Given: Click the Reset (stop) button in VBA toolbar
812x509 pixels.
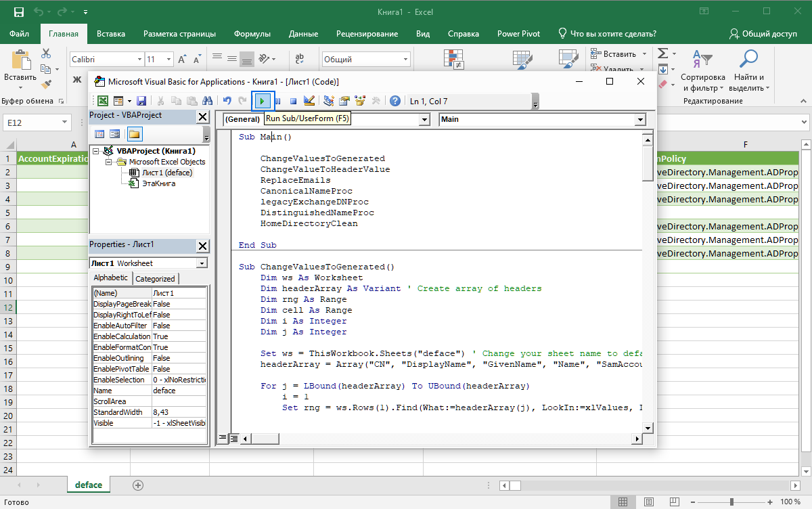Looking at the screenshot, I should click(293, 101).
